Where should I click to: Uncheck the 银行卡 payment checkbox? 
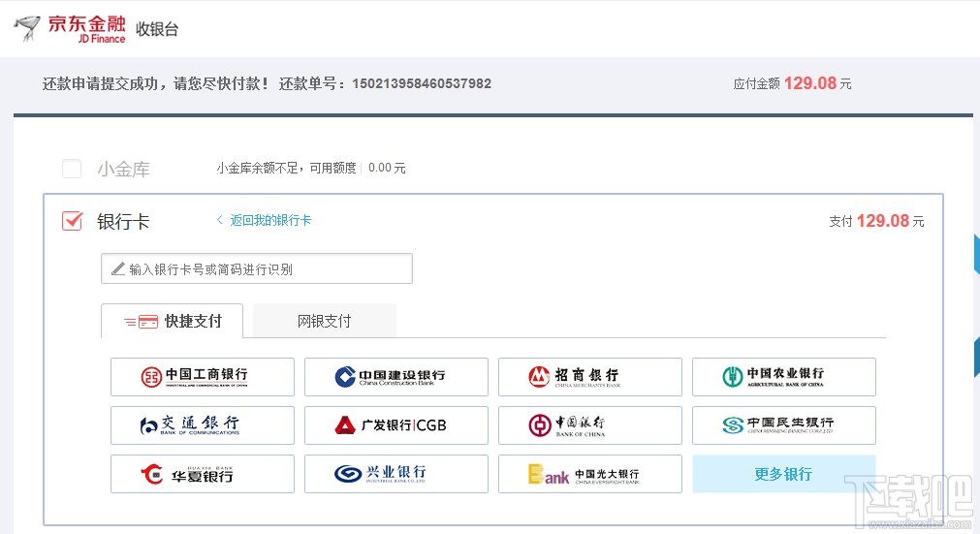point(72,221)
